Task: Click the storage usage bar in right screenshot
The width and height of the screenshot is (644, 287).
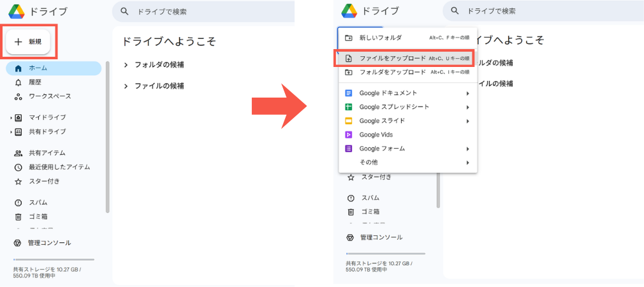Action: point(386,254)
